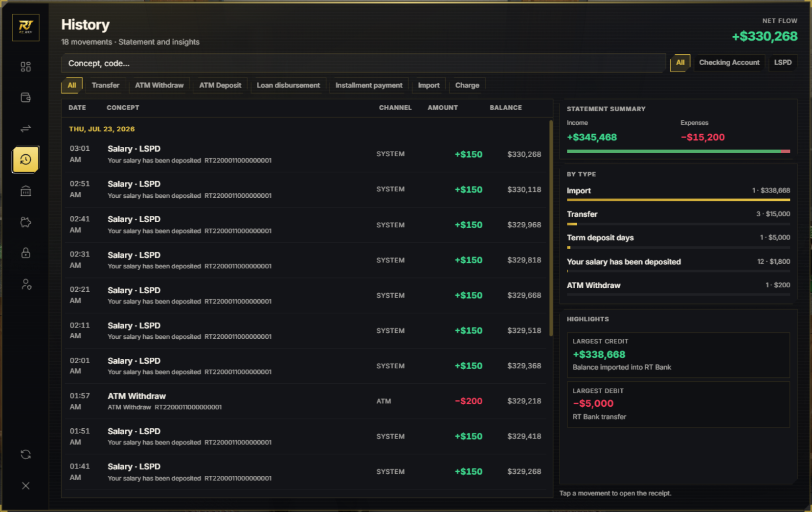Close the bank app with X icon
812x512 pixels.
26,486
